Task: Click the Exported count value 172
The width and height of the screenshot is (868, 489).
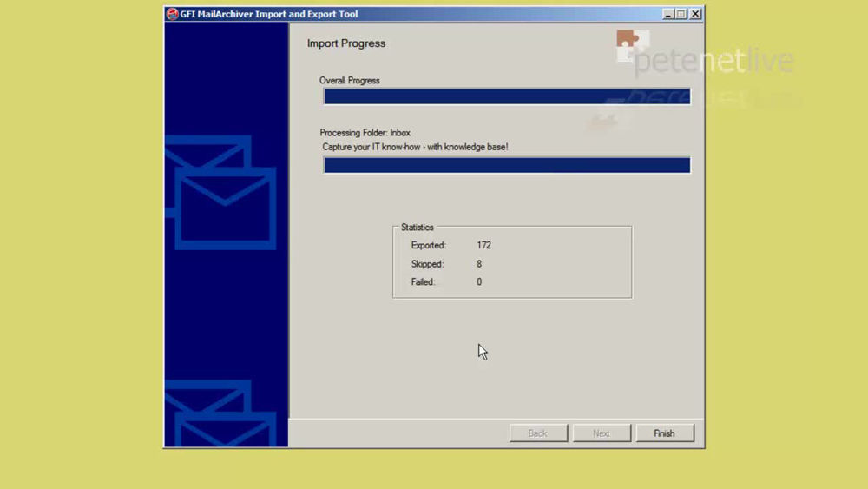Action: point(483,245)
